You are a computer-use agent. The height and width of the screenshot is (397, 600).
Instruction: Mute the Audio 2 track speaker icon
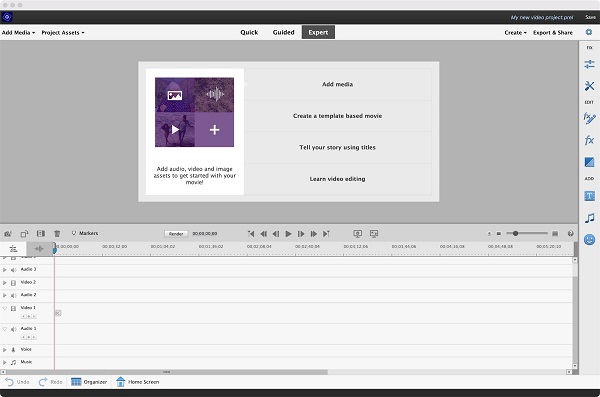(13, 296)
